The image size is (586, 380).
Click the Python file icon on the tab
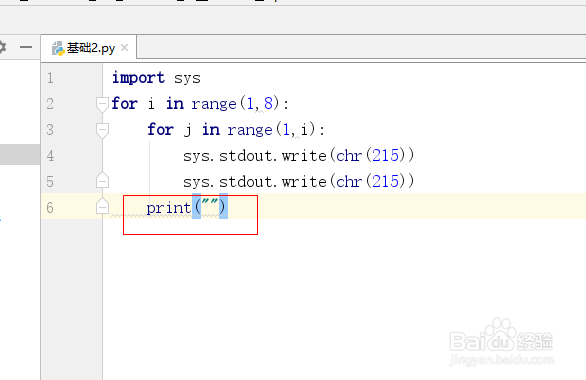[x=58, y=48]
